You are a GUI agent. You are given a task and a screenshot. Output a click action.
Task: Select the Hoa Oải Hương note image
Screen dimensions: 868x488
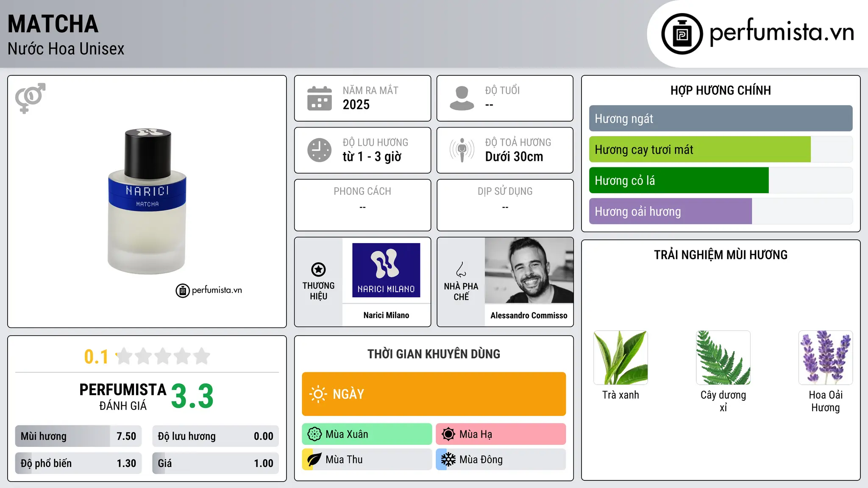click(826, 358)
